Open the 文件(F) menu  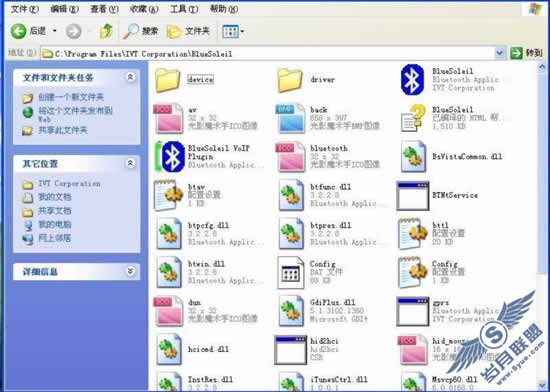pyautogui.click(x=25, y=9)
